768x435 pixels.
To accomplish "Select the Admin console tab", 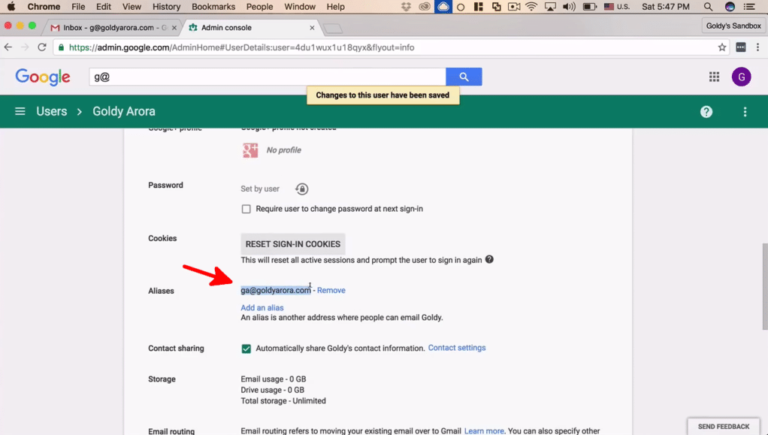I will coord(249,27).
